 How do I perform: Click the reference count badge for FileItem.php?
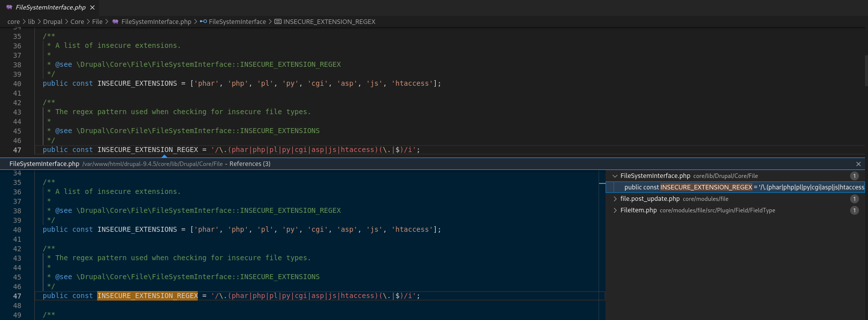pyautogui.click(x=855, y=210)
